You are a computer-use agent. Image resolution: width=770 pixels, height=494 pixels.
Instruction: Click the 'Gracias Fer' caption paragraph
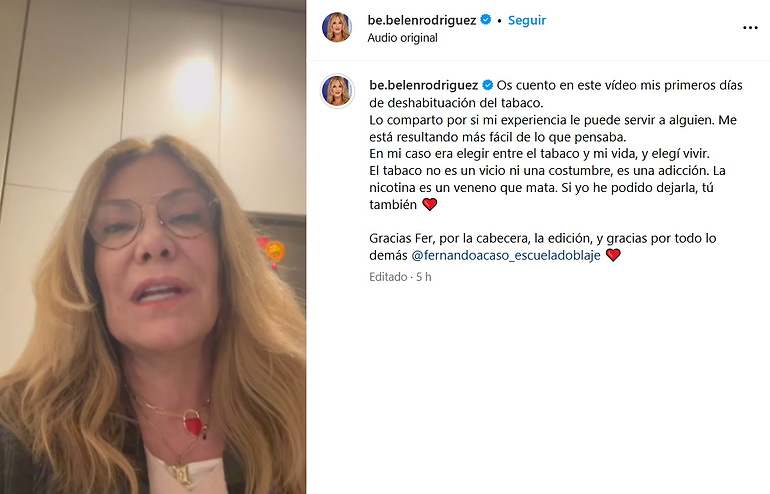tap(543, 247)
